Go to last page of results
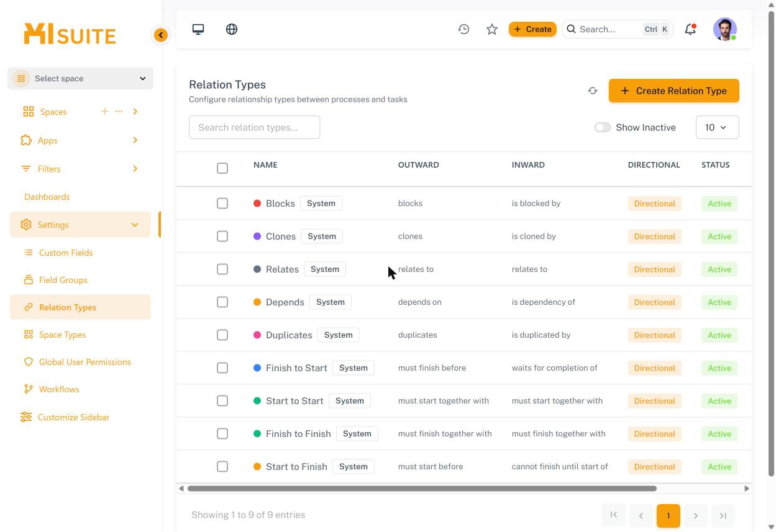This screenshot has height=532, width=776. (x=723, y=515)
